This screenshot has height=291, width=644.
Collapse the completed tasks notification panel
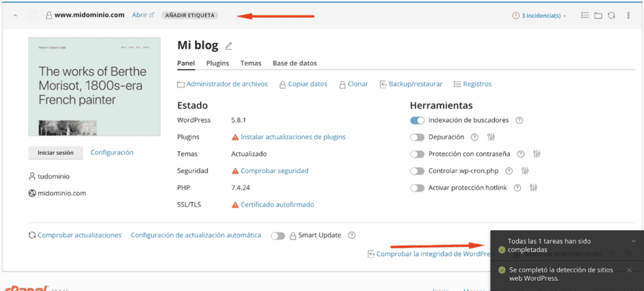[x=633, y=241]
